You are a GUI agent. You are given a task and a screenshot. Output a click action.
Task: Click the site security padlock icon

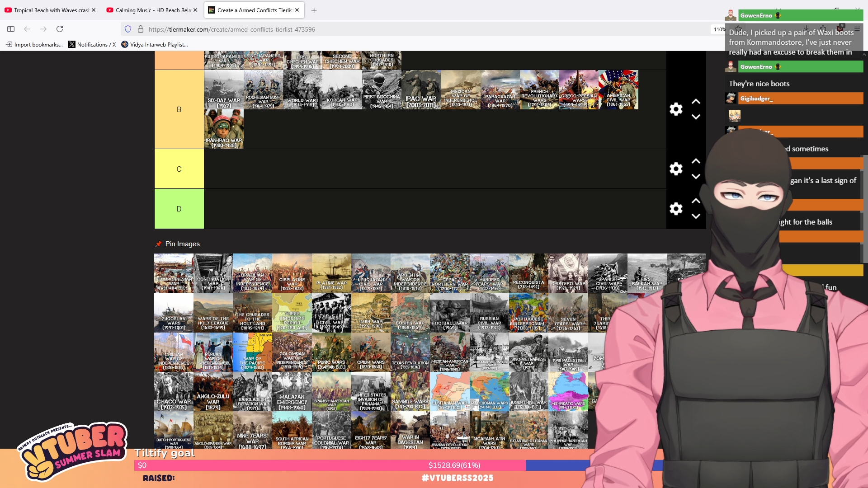[141, 29]
